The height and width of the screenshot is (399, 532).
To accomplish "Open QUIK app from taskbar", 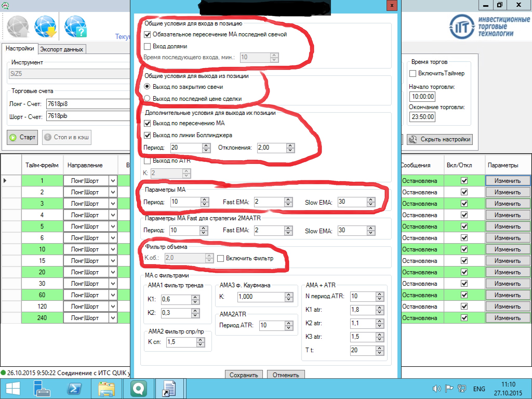I will [138, 389].
